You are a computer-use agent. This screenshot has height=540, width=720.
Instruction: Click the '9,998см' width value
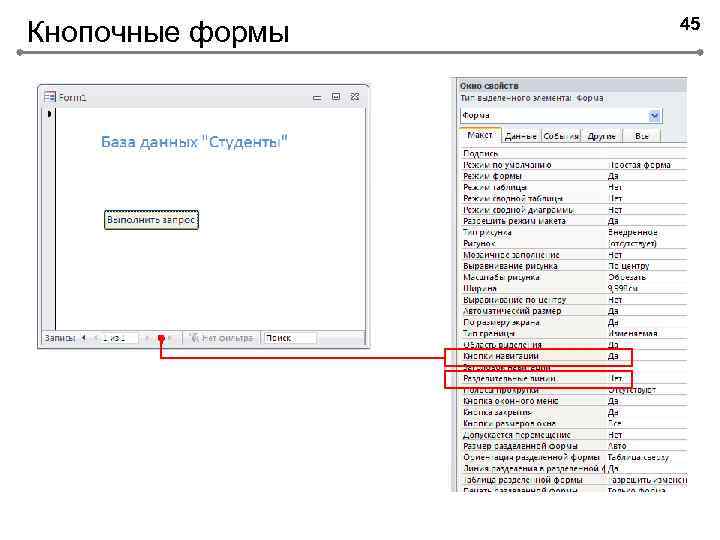(623, 288)
